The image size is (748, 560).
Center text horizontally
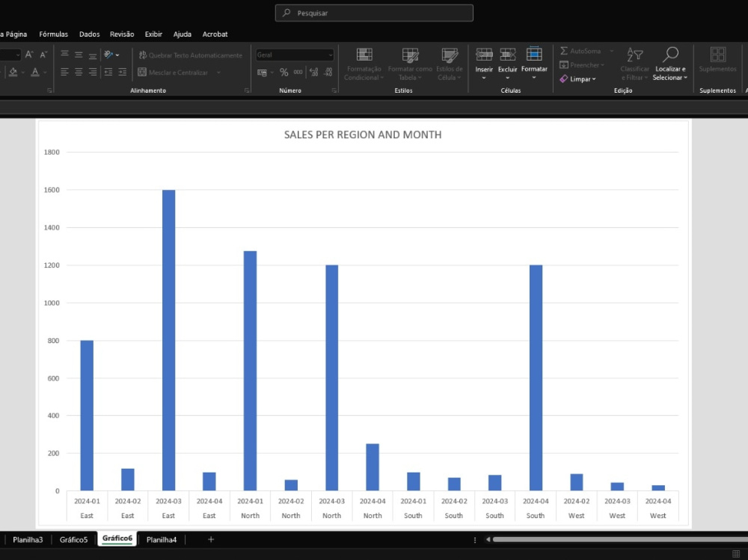coord(79,72)
